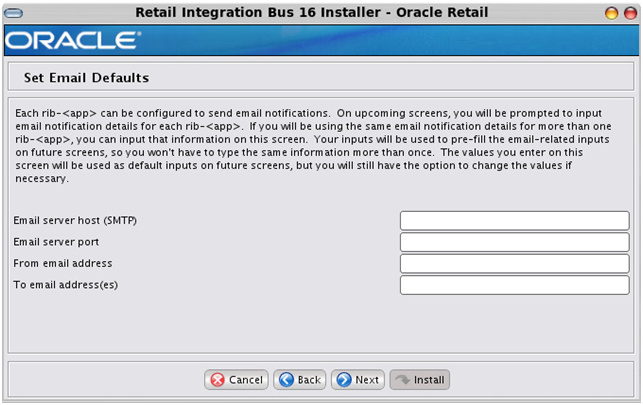The width and height of the screenshot is (643, 405).
Task: Select the From email address field
Action: [x=515, y=264]
